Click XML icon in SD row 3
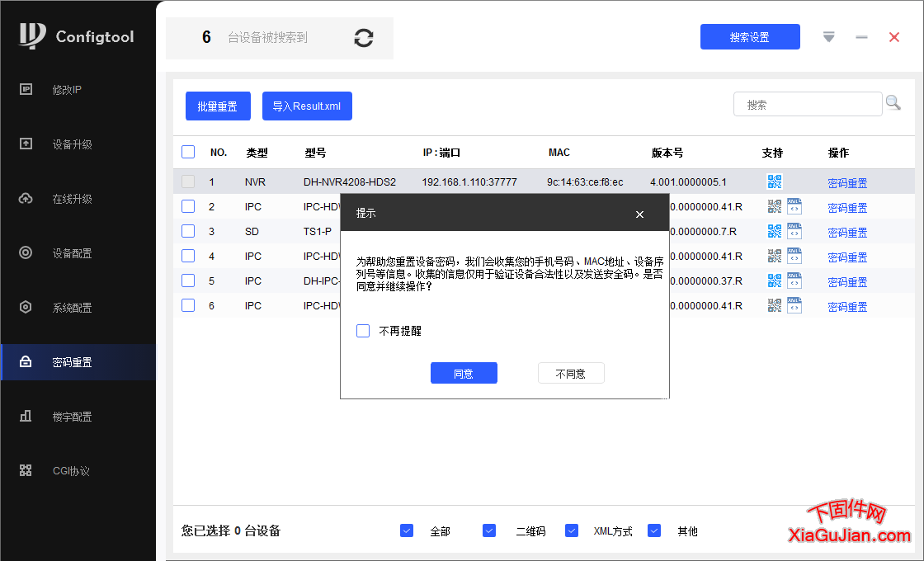The width and height of the screenshot is (924, 561). 794,231
